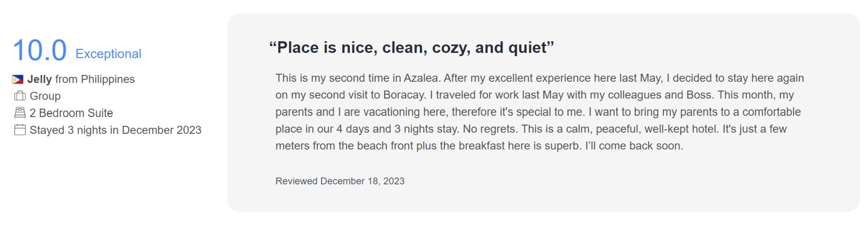Click the "from Philippines" text
The width and height of the screenshot is (868, 226).
[x=95, y=80]
